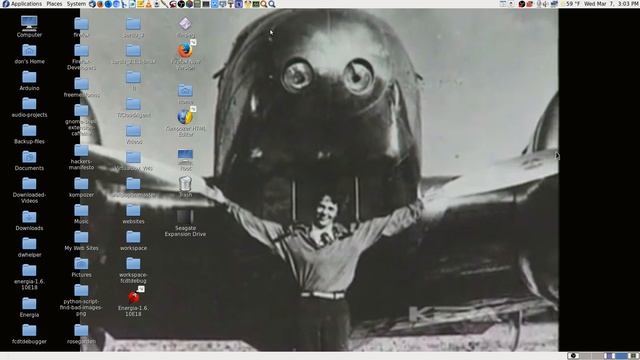This screenshot has height=360, width=640.
Task: Select the workspace folder
Action: coord(133,241)
